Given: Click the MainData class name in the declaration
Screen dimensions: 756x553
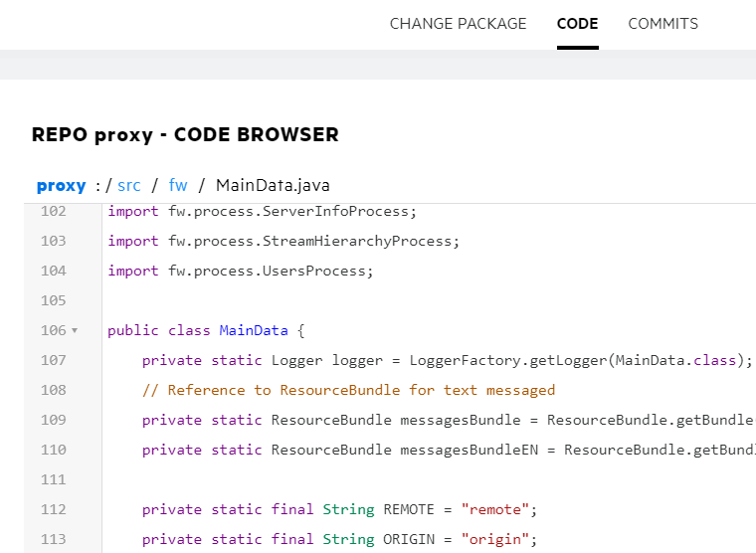Looking at the screenshot, I should (x=254, y=330).
